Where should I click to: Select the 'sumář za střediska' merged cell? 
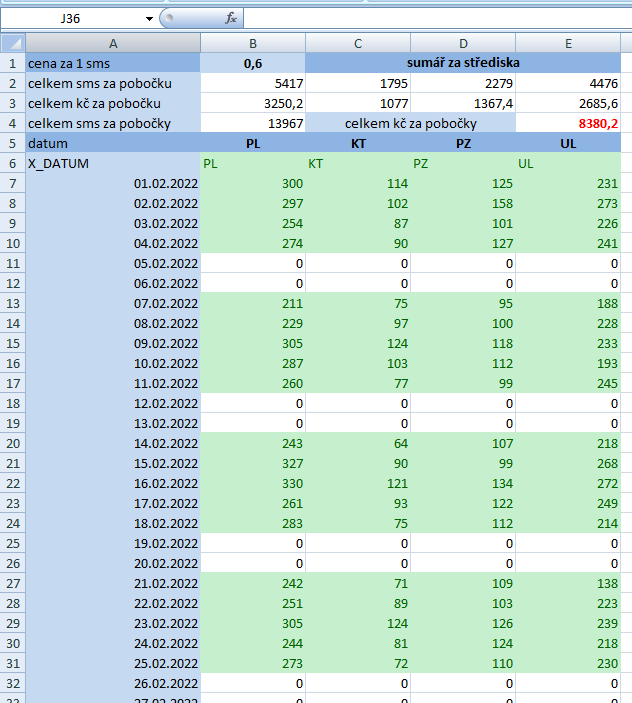point(463,62)
